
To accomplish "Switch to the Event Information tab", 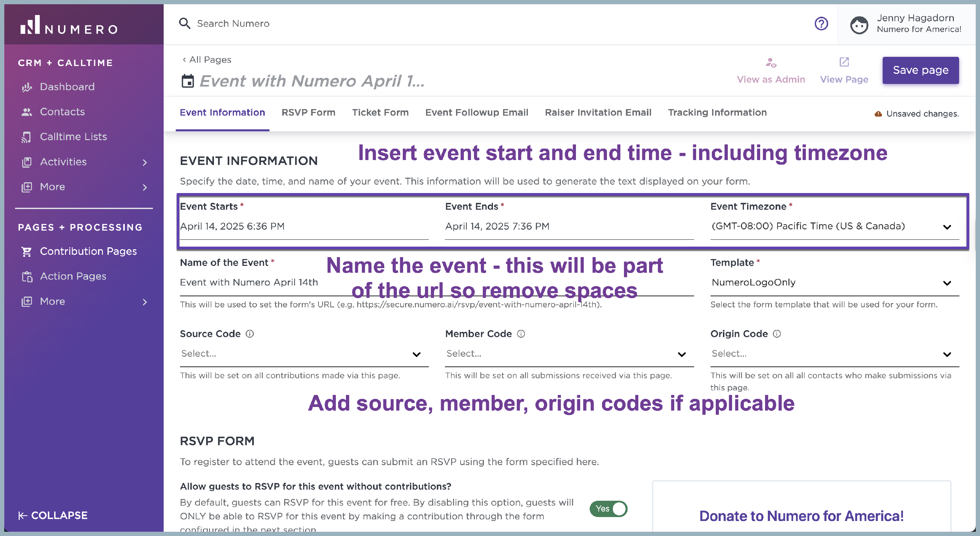I will (222, 113).
